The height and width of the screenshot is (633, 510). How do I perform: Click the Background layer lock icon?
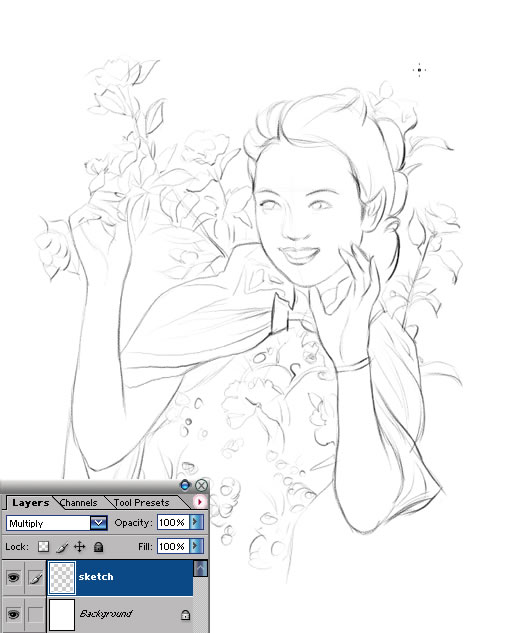pos(185,615)
